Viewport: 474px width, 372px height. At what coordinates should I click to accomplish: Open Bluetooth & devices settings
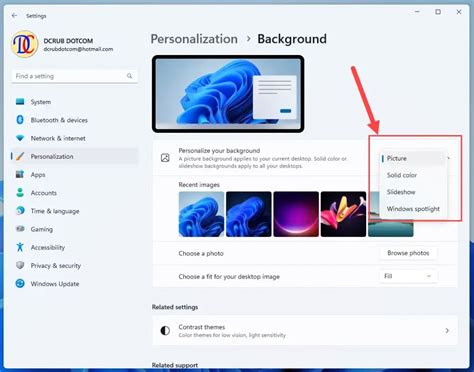[x=74, y=120]
